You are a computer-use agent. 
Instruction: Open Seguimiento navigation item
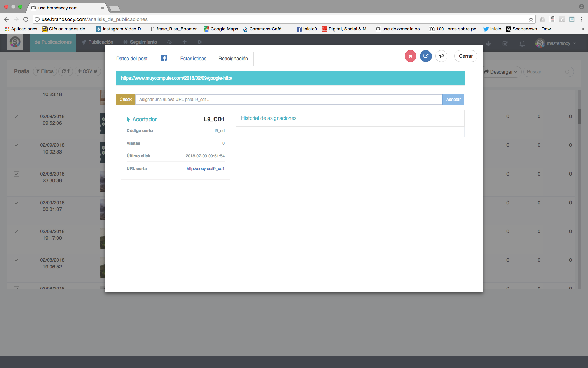click(140, 42)
